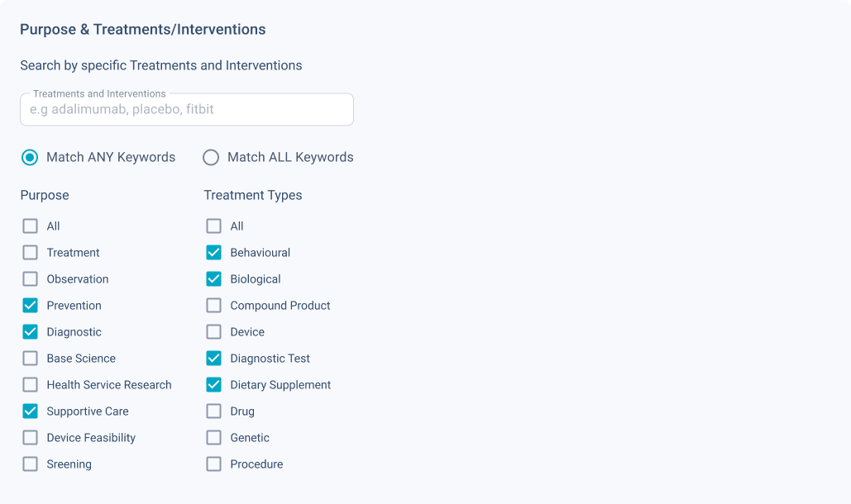Uncheck the Behavioural treatment type
Image resolution: width=851 pixels, height=504 pixels.
[x=214, y=253]
